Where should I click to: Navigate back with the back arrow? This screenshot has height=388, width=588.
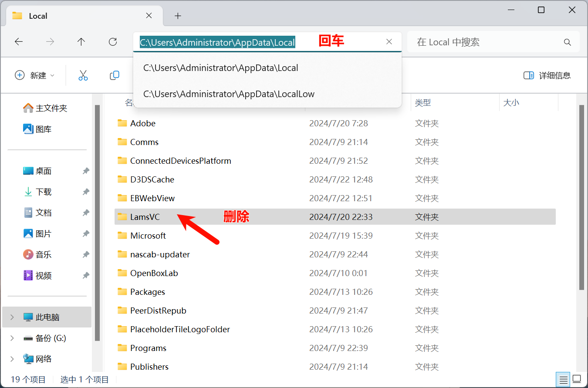click(x=19, y=42)
